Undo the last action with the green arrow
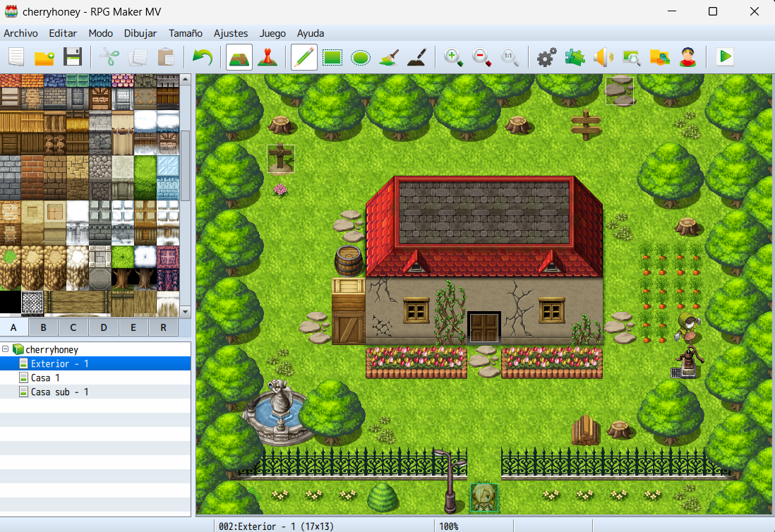Image resolution: width=775 pixels, height=532 pixels. point(202,57)
